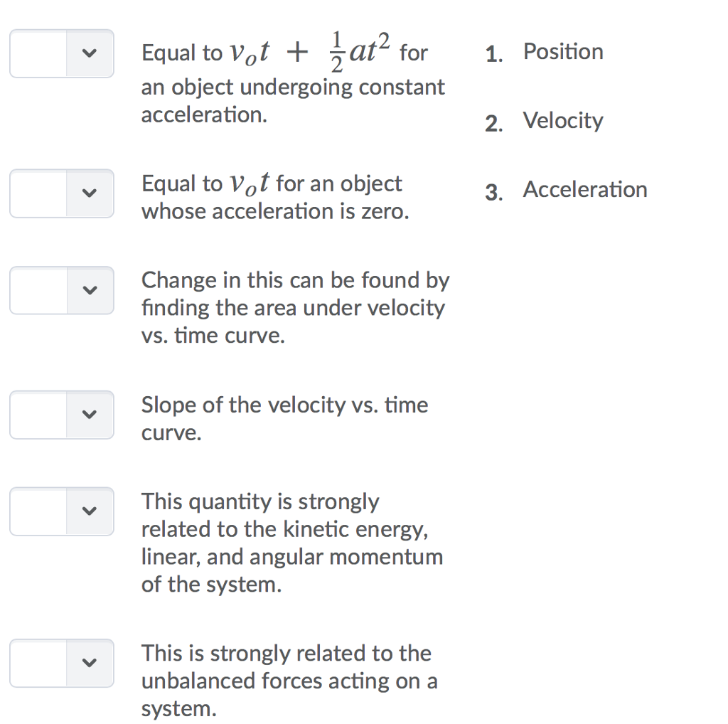The width and height of the screenshot is (728, 724).
Task: Click the chevron icon on the third answer selector
Action: (x=90, y=290)
